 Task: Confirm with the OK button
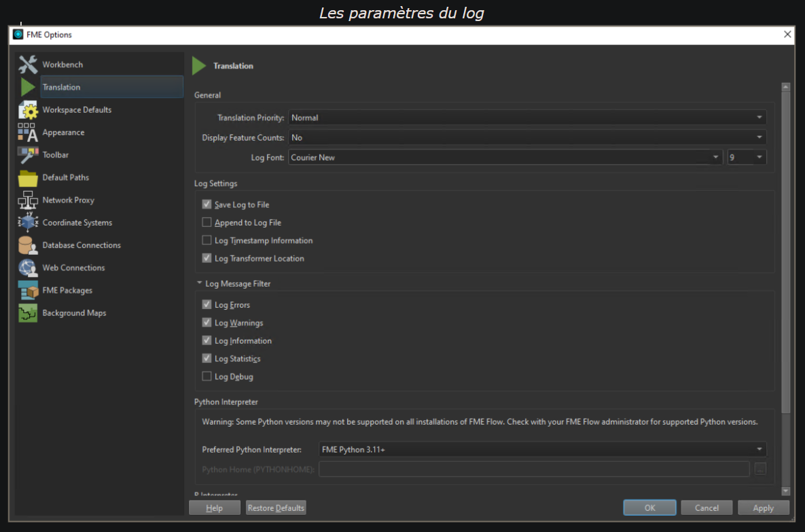[649, 508]
